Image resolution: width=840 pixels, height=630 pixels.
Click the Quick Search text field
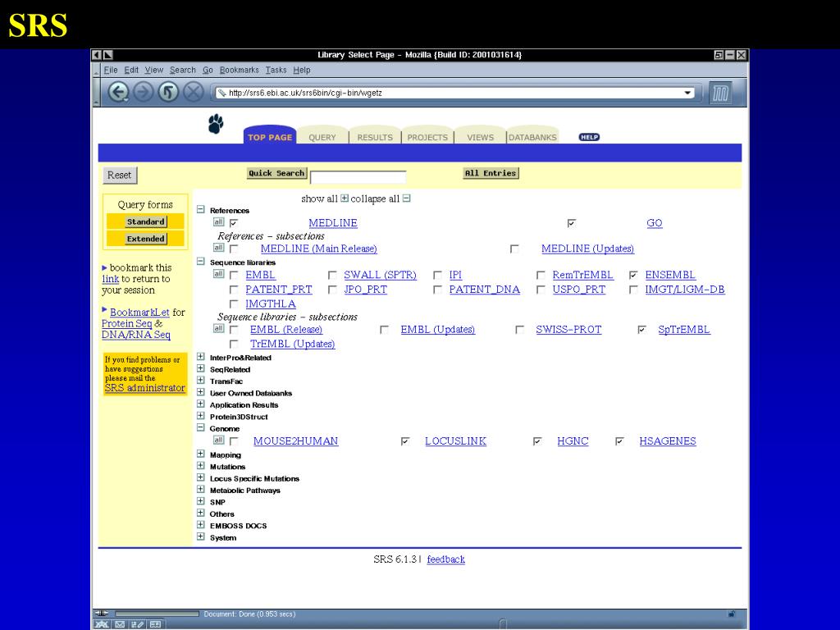358,177
